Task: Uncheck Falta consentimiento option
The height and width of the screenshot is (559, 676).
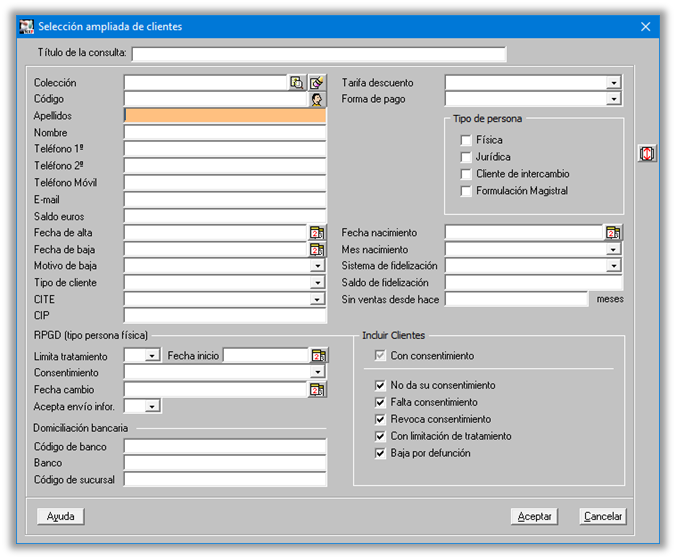Action: tap(380, 403)
